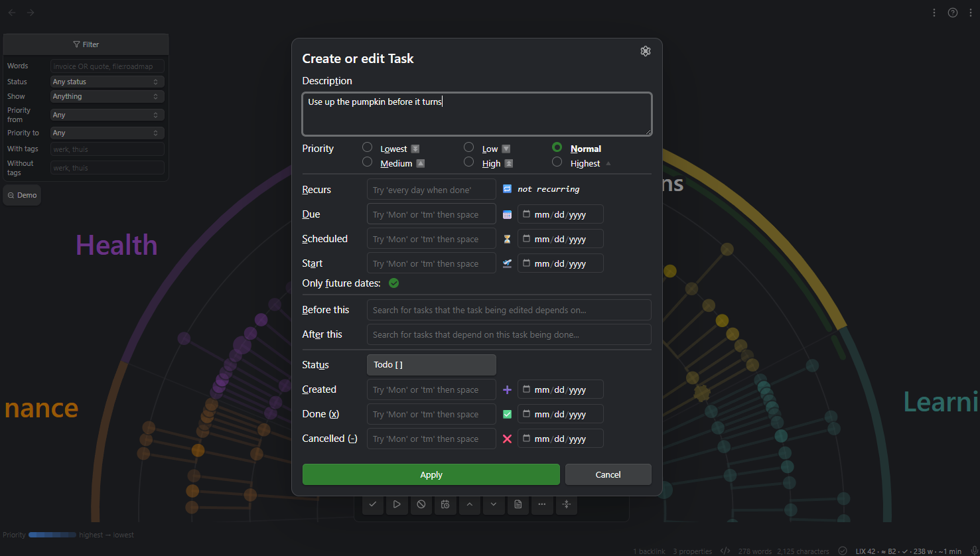Click the checkmark button in bottom toolbar
The image size is (980, 556).
[373, 504]
